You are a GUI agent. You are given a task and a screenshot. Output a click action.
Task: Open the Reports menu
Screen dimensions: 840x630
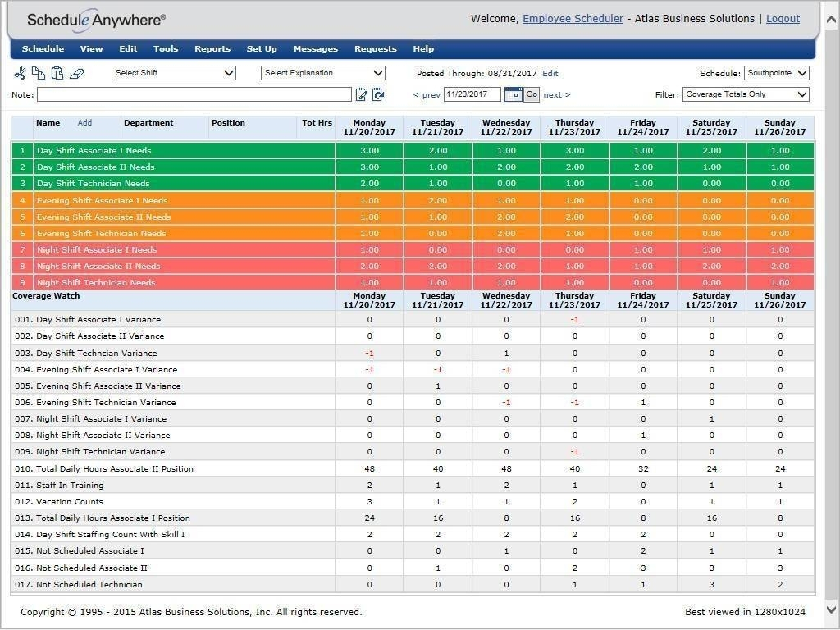(212, 49)
